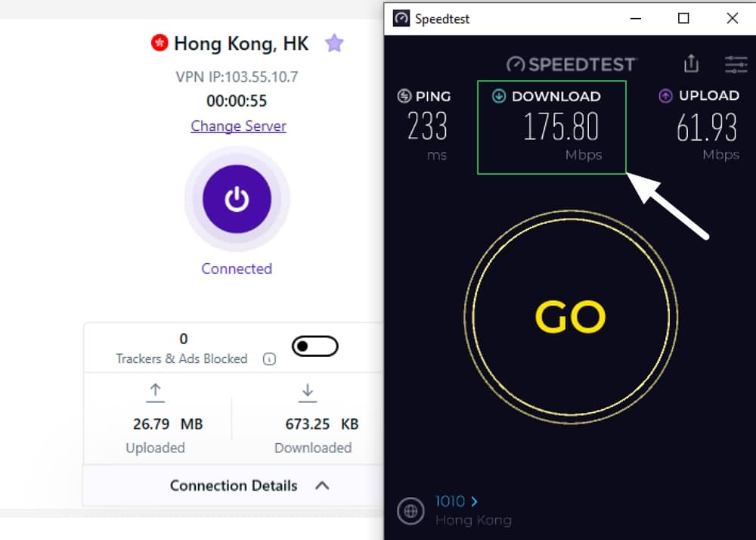Click the Connection Details label

(234, 486)
